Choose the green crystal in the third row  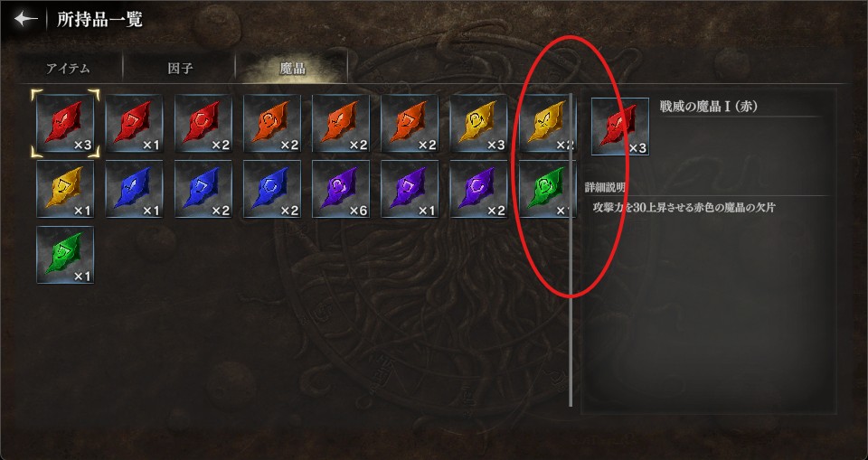click(65, 255)
